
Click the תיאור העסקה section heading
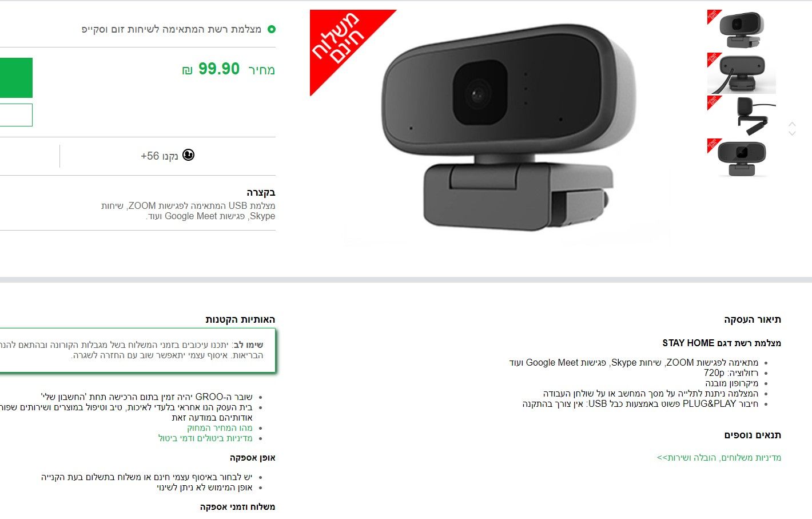[x=753, y=320]
